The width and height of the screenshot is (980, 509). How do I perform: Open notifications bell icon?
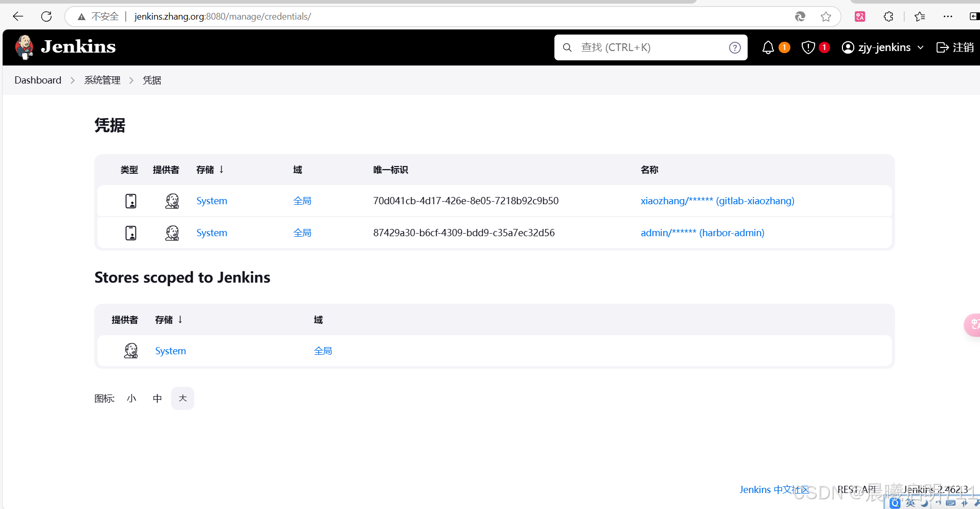768,47
